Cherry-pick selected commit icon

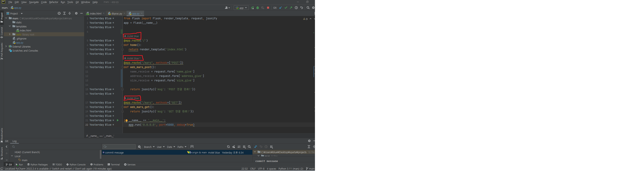(x=234, y=147)
